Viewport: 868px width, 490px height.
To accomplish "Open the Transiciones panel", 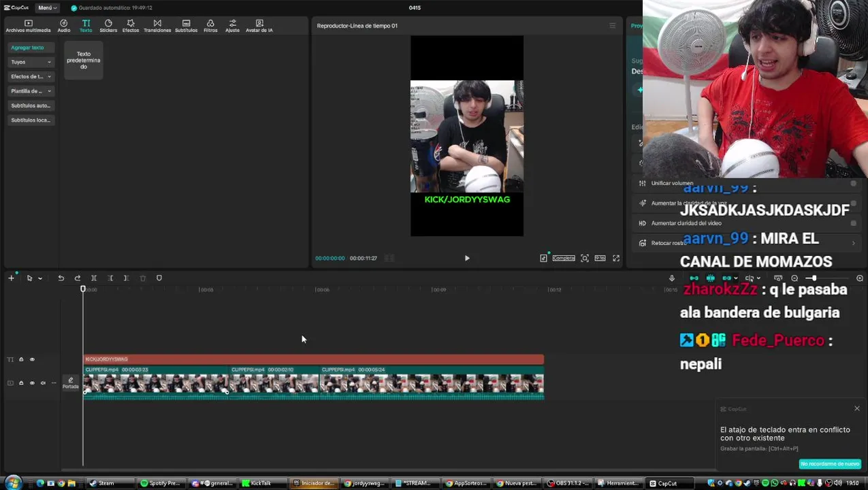I will [x=157, y=26].
